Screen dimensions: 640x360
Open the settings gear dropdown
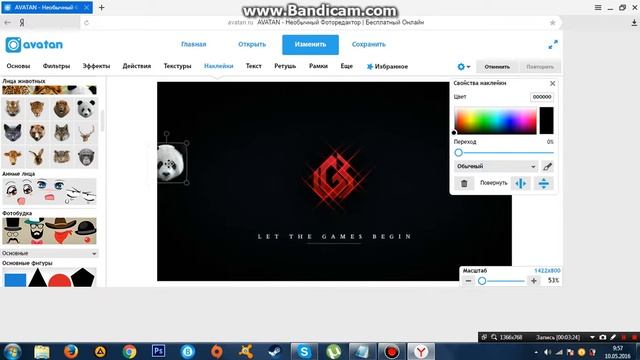[x=463, y=67]
